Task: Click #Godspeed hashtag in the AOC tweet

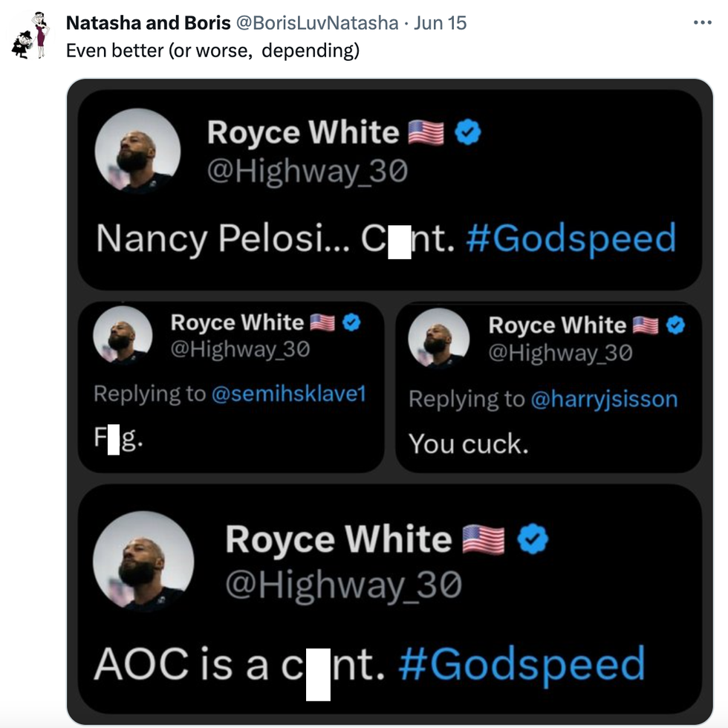Action: click(x=521, y=664)
